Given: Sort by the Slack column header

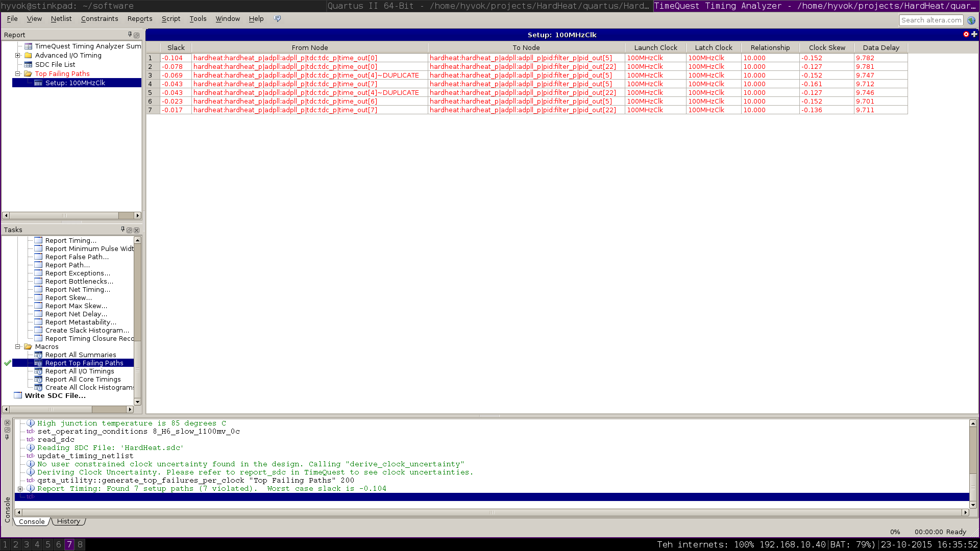Looking at the screenshot, I should coord(176,47).
